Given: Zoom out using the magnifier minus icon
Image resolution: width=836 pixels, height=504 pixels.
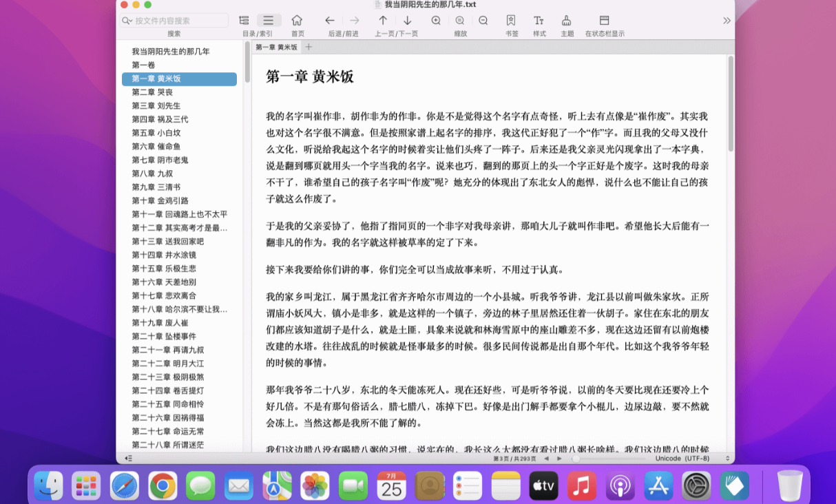Looking at the screenshot, I should tap(481, 20).
